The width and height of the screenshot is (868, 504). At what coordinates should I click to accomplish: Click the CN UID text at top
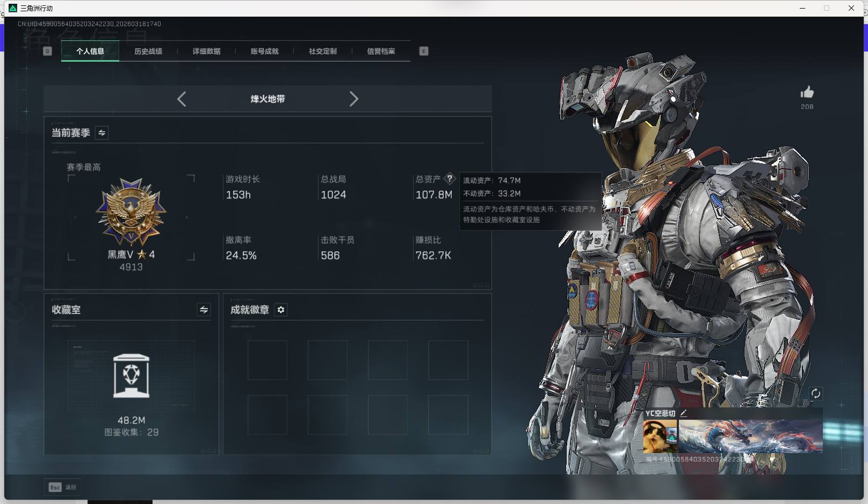89,24
